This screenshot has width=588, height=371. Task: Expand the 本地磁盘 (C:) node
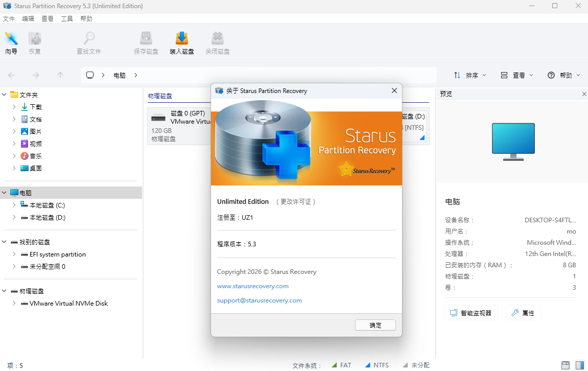[x=14, y=205]
